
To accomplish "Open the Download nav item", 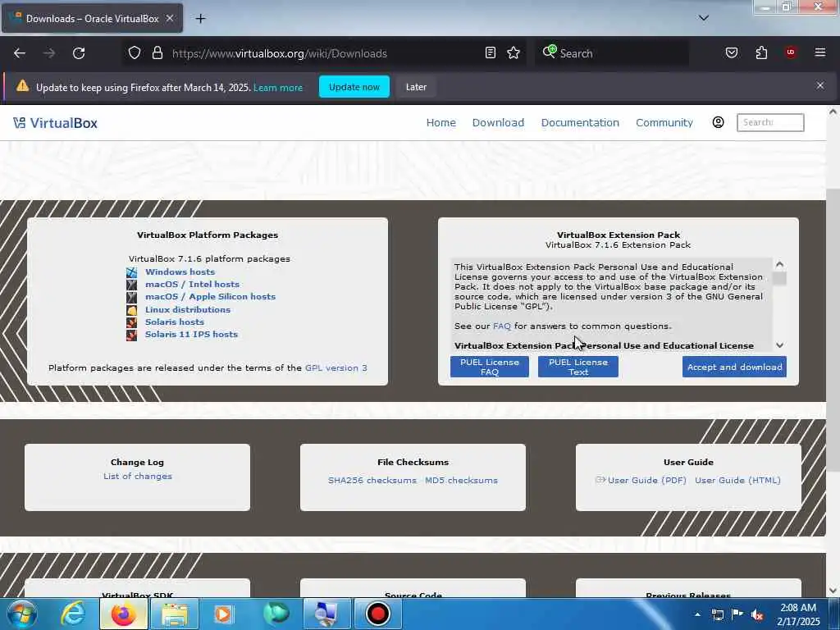I will (498, 123).
